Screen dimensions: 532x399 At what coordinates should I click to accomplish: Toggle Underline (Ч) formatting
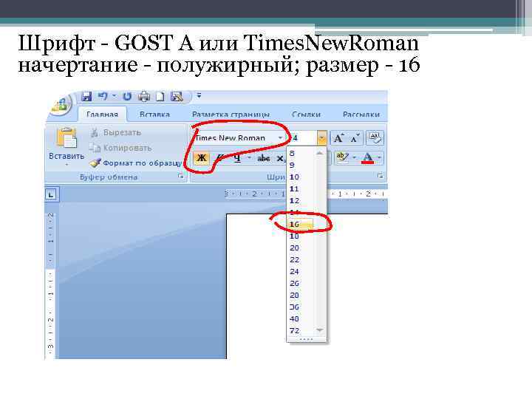(237, 158)
